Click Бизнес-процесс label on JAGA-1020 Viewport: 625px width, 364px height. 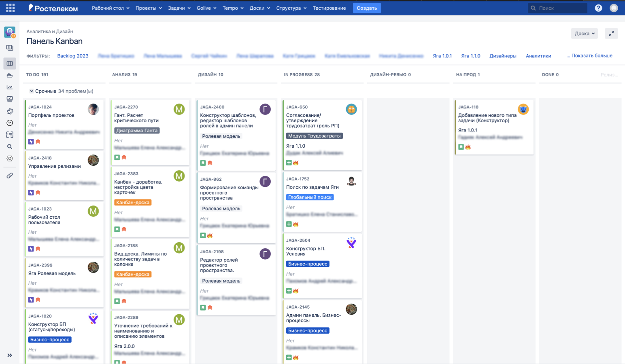pyautogui.click(x=50, y=340)
